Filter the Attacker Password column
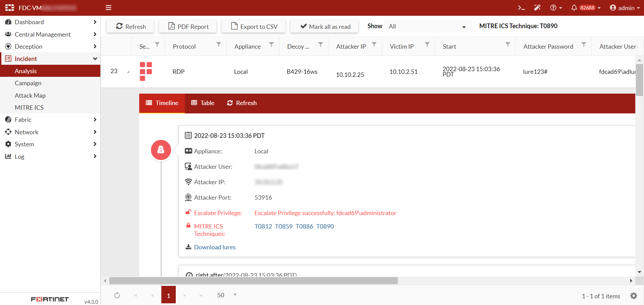 (x=584, y=45)
